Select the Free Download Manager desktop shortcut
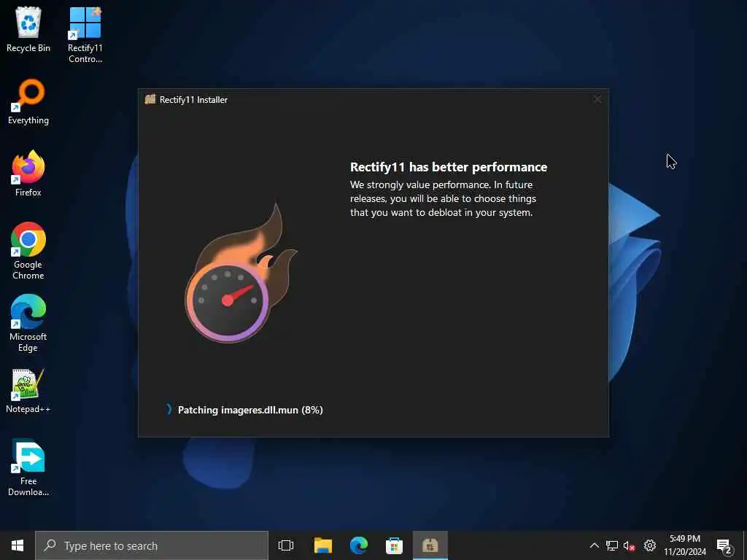Viewport: 747px width, 560px height. click(28, 467)
